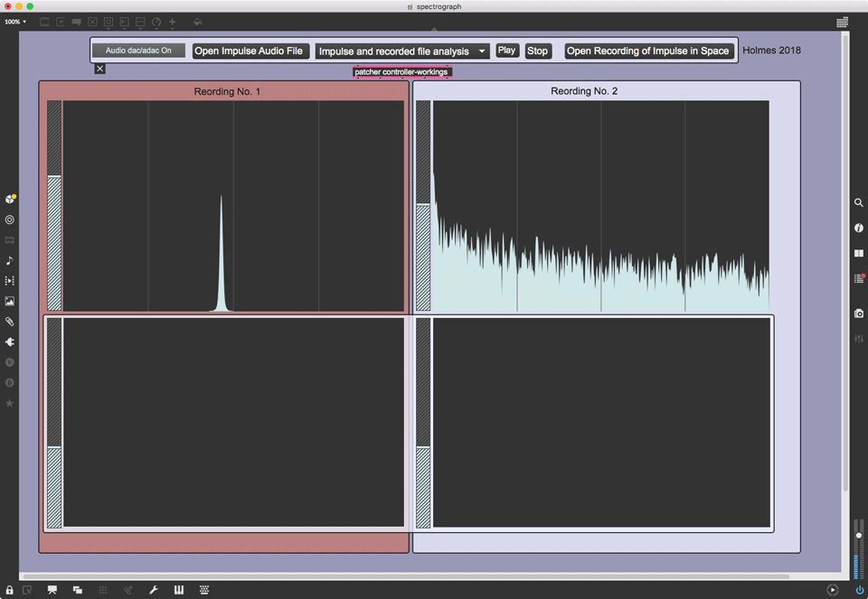Open the Objects browser cube icon
Viewport: 868px width, 599px height.
pos(10,199)
